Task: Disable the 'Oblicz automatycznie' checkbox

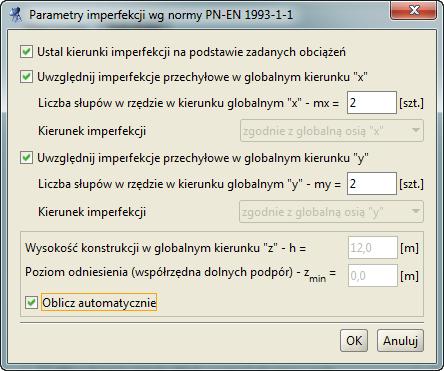Action: pos(31,303)
